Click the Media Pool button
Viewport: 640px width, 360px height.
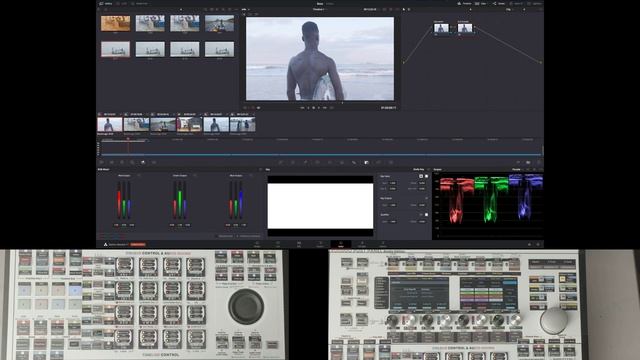coord(140,3)
